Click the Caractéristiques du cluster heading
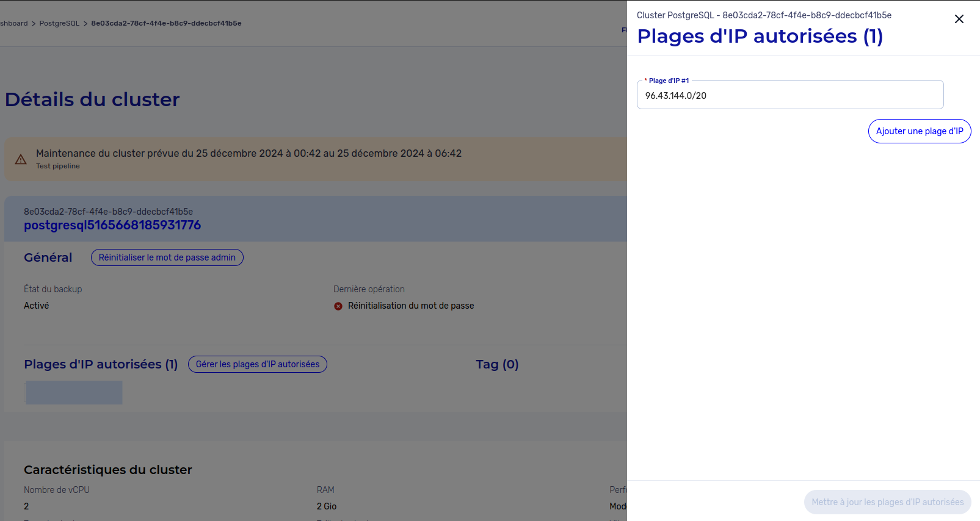This screenshot has width=980, height=521. [x=108, y=470]
